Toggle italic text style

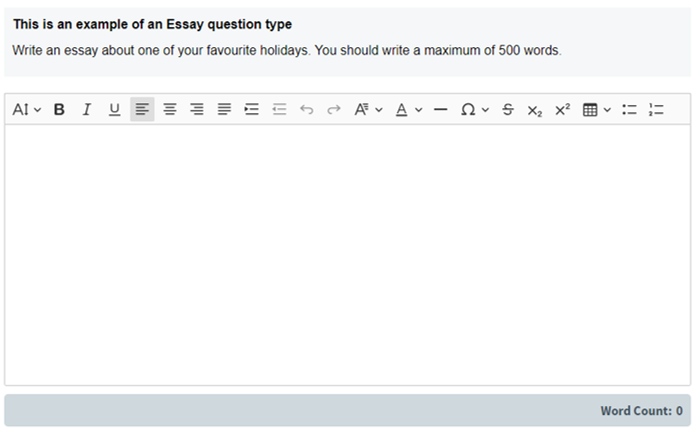click(87, 110)
